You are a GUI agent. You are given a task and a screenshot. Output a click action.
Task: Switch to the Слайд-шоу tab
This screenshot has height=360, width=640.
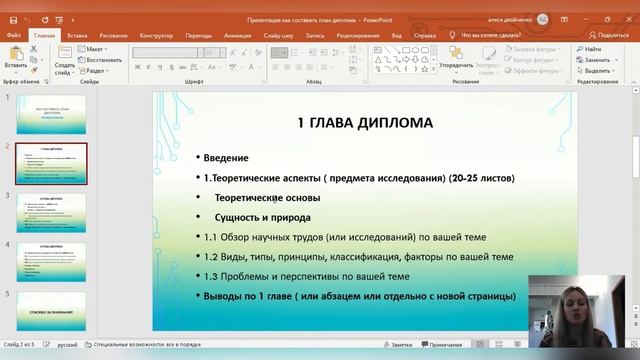278,36
